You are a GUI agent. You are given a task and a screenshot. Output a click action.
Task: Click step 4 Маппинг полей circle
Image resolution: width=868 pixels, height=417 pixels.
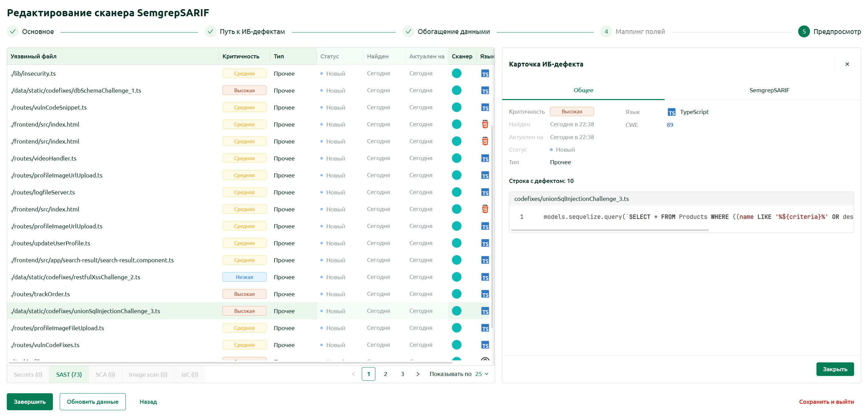pyautogui.click(x=606, y=32)
